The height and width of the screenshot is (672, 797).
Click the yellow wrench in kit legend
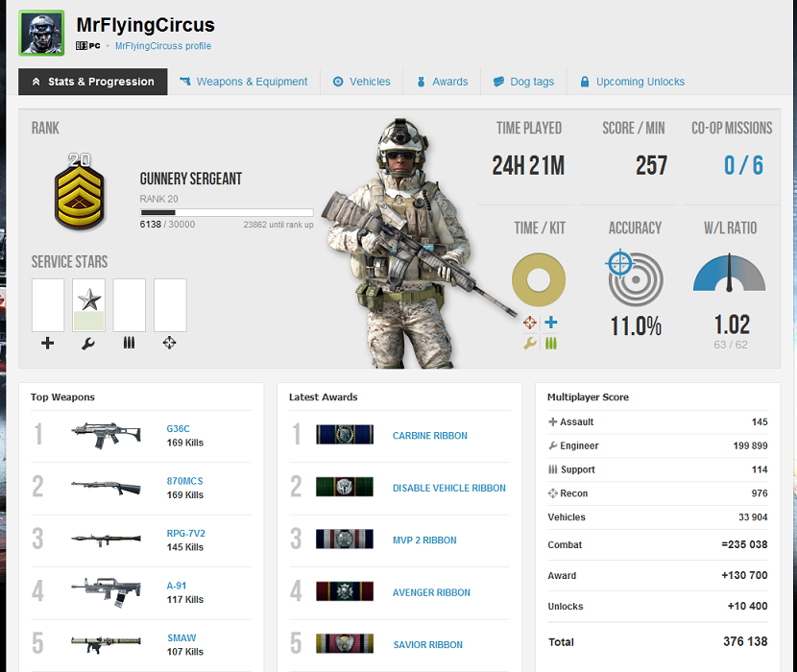tap(530, 344)
